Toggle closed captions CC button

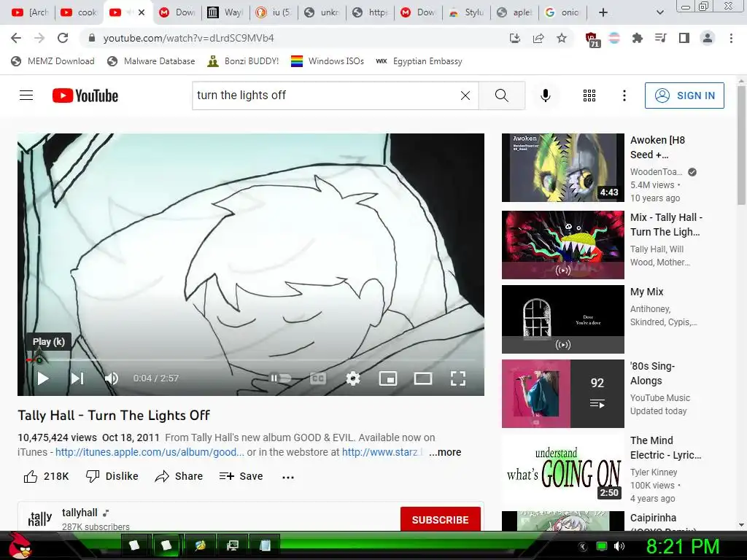click(318, 378)
